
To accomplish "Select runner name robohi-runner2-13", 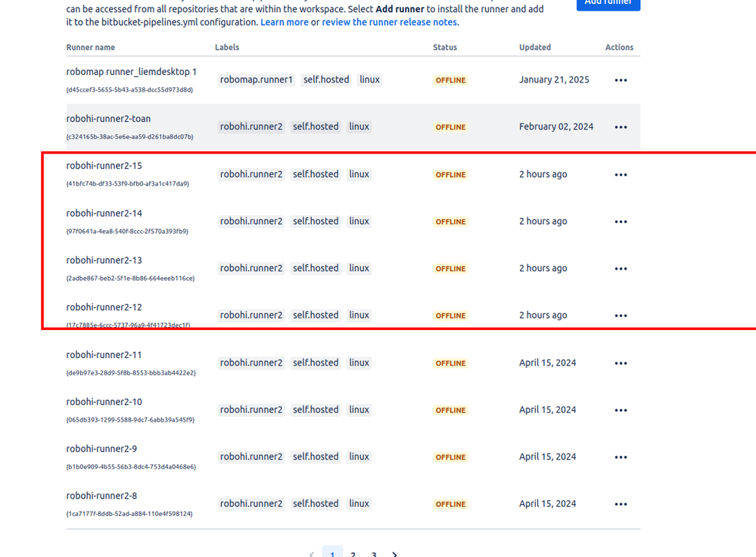I will [x=104, y=260].
